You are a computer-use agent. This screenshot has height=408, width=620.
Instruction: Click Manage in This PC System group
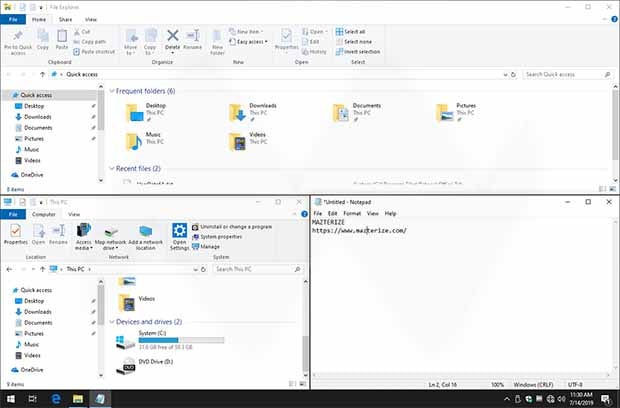(206, 246)
